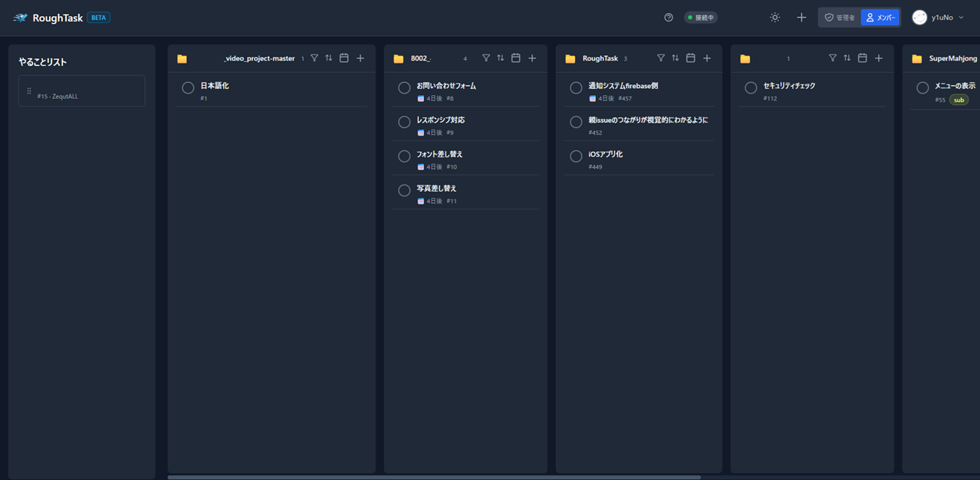Open the レスポンシブ対応 task
Image resolution: width=980 pixels, height=480 pixels.
pos(440,120)
